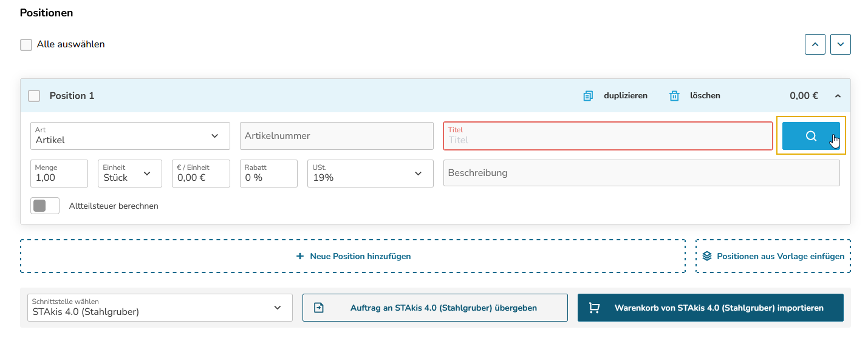Move position up with the up-arrow button

815,44
